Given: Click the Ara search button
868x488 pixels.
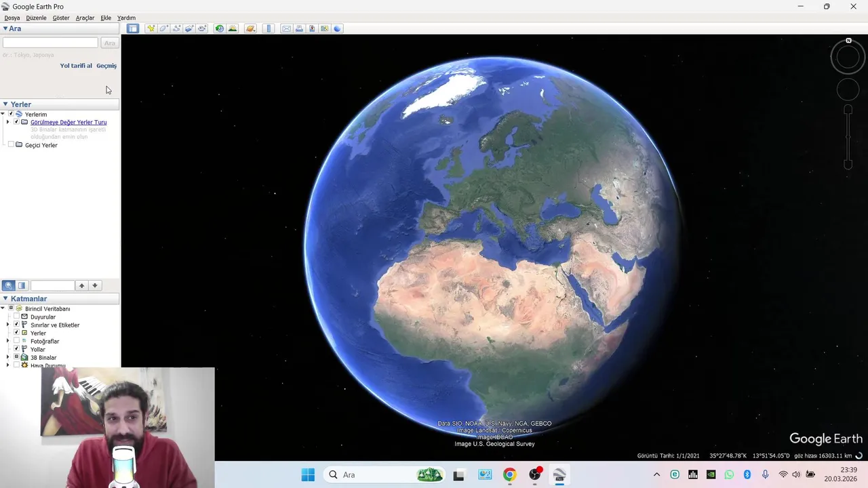Looking at the screenshot, I should click(109, 43).
